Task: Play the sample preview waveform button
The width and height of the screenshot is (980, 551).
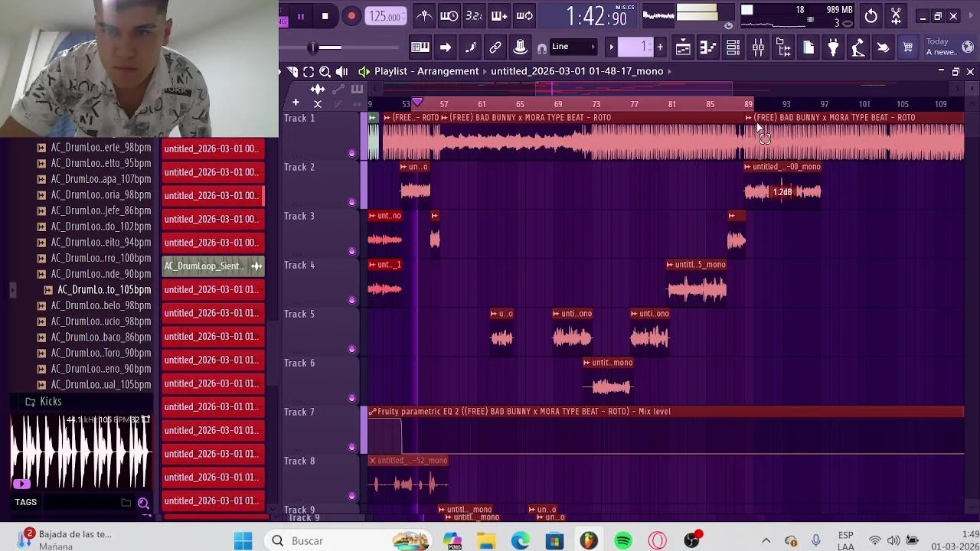Action: tap(21, 484)
